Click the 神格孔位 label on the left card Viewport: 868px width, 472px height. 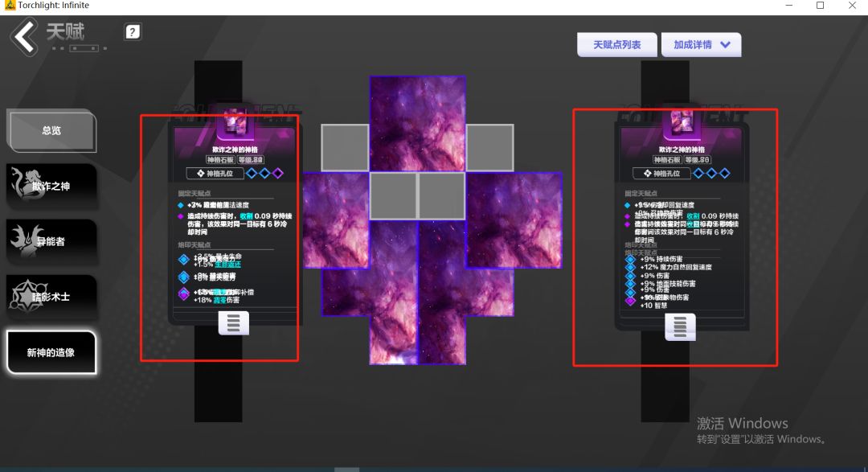pyautogui.click(x=215, y=174)
